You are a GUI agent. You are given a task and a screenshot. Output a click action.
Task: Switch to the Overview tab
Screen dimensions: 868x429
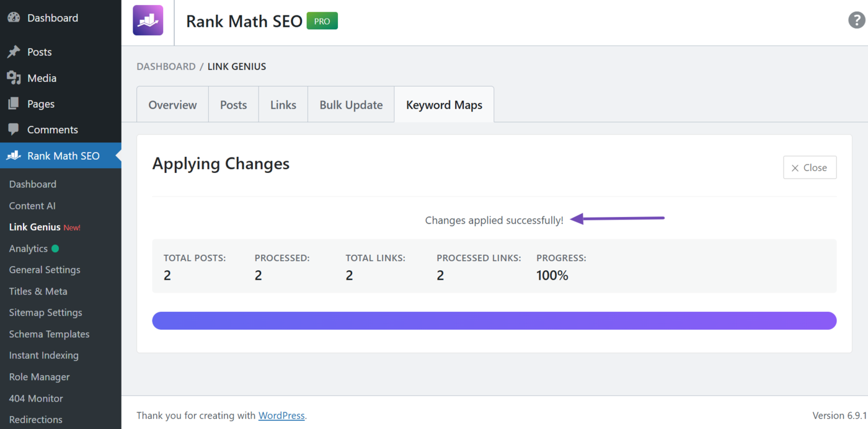(172, 105)
